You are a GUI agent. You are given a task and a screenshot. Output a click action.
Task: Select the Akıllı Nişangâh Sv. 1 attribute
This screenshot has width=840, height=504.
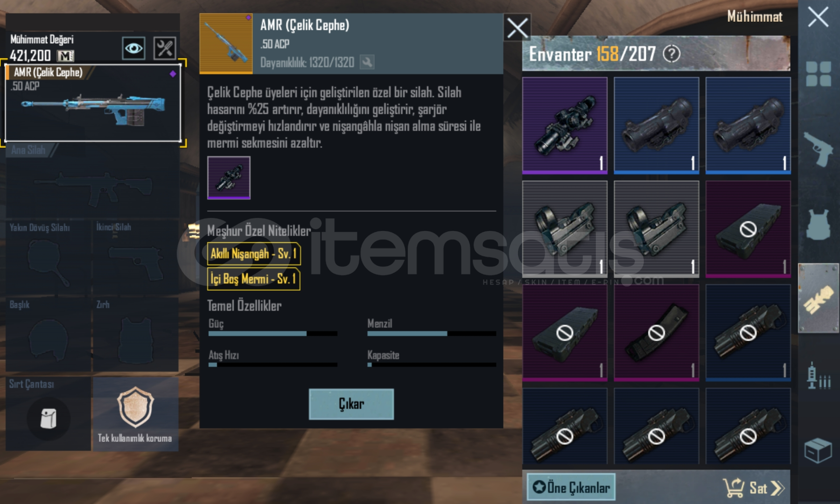[254, 254]
